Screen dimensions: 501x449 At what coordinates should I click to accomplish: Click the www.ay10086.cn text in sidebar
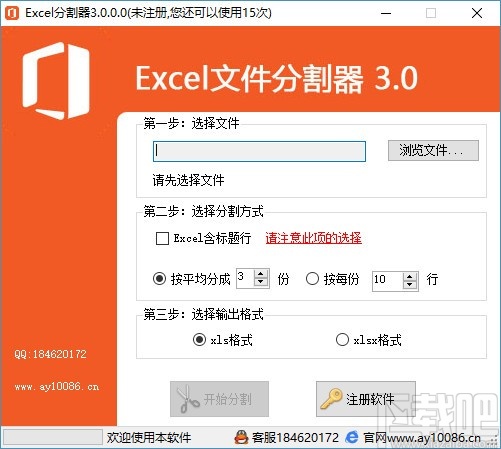pos(57,387)
